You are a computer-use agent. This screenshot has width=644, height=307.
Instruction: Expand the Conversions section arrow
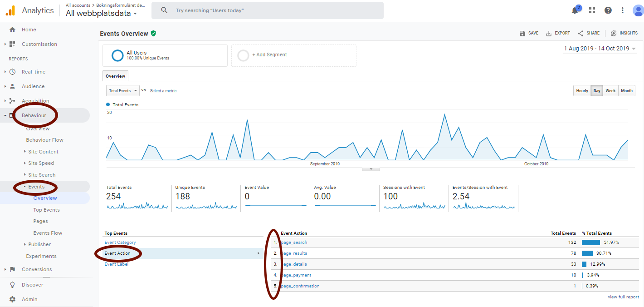5,269
